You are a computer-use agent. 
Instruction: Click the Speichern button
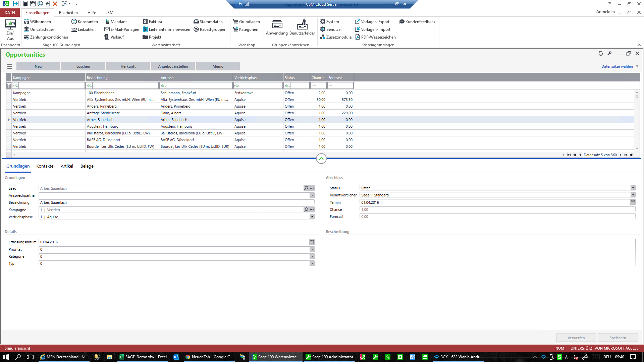pos(618,338)
